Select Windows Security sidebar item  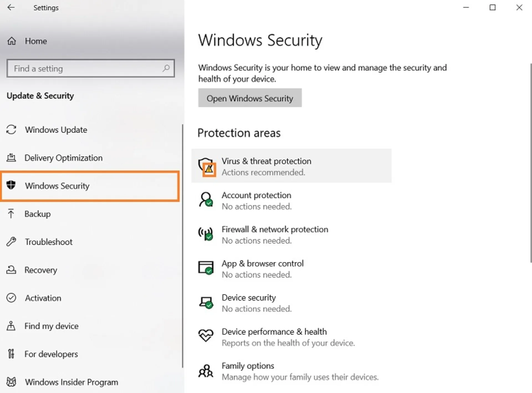(90, 186)
